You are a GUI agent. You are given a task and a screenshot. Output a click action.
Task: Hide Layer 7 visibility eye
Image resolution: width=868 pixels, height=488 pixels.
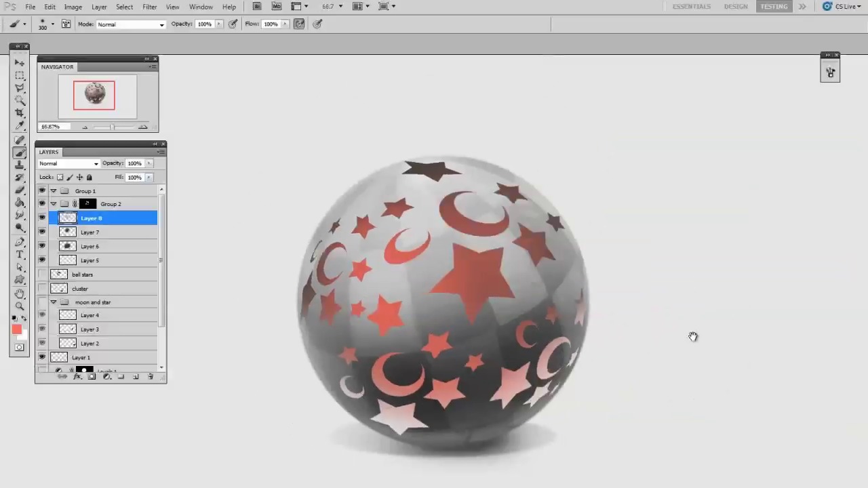(42, 232)
